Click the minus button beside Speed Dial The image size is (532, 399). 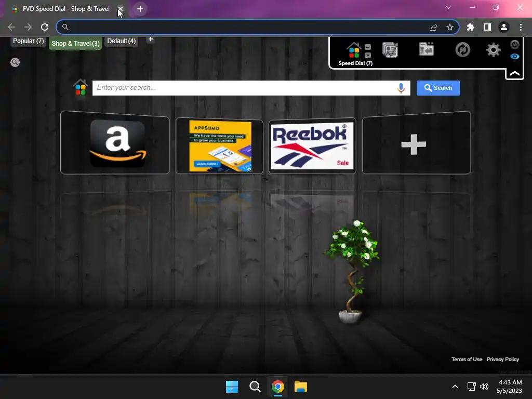(368, 47)
